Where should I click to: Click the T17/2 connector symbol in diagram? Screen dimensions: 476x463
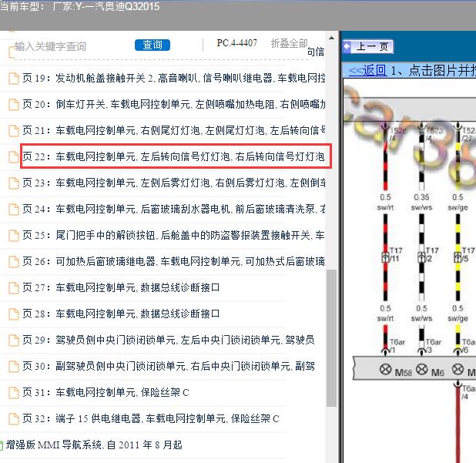(x=421, y=257)
